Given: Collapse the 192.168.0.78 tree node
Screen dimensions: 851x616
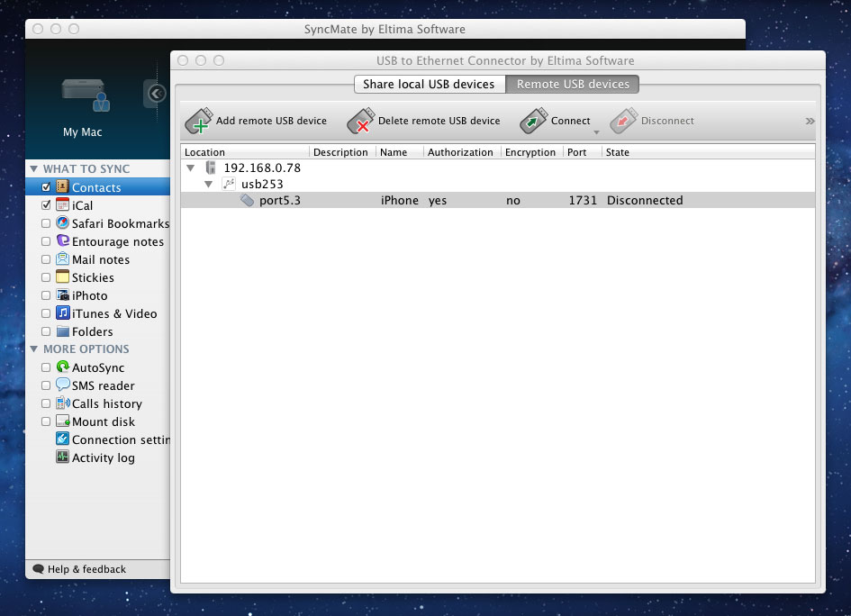Looking at the screenshot, I should pyautogui.click(x=191, y=168).
